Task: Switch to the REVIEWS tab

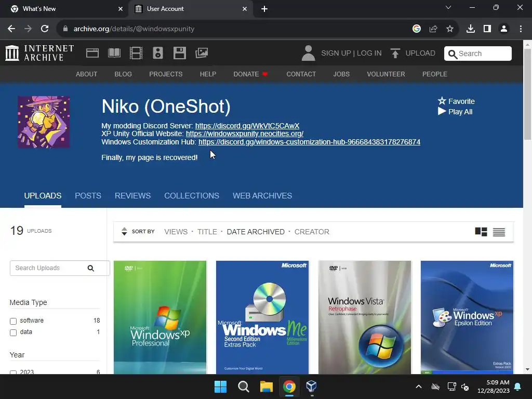Action: pos(132,196)
